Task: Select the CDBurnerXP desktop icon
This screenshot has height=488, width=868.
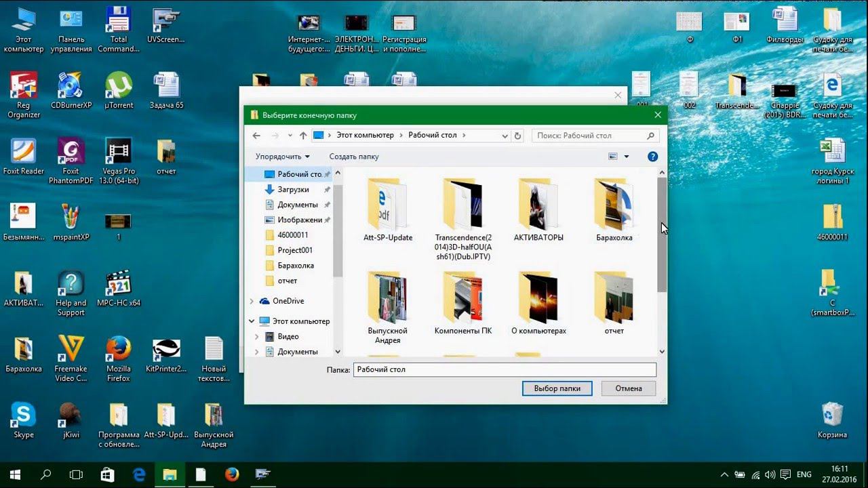Action: [71, 90]
